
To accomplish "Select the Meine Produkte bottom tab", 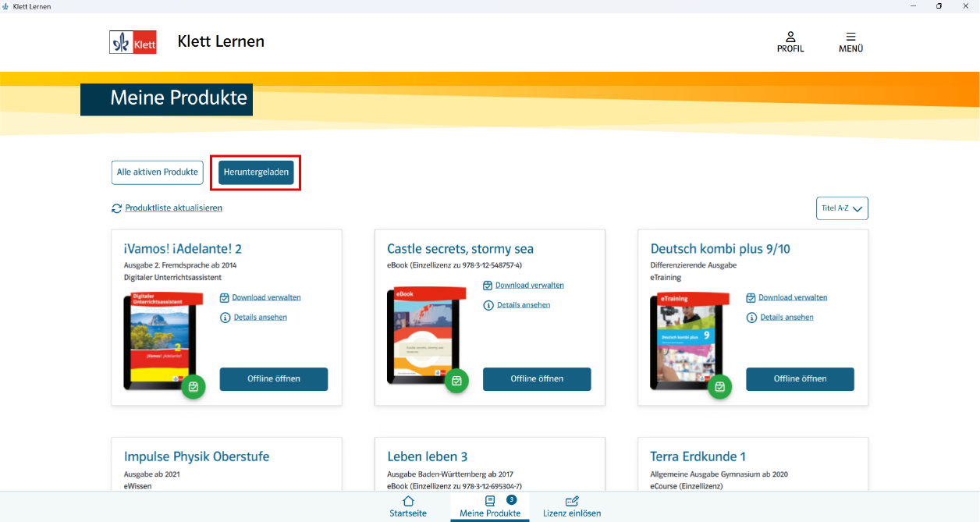I will click(x=490, y=506).
